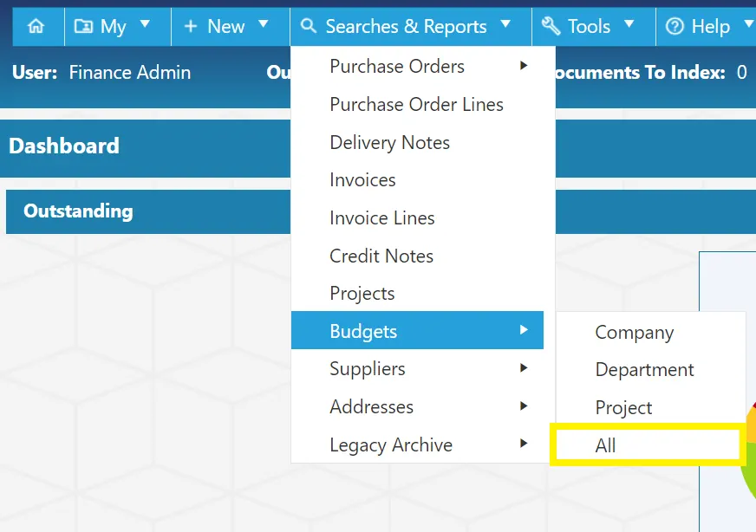Click the Help question mark icon
756x532 pixels.
pyautogui.click(x=675, y=26)
